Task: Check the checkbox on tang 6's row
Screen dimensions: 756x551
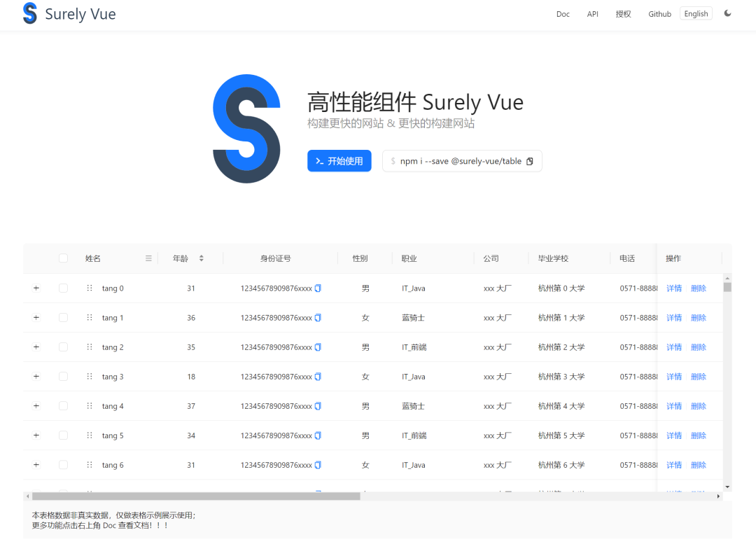Action: [x=63, y=464]
